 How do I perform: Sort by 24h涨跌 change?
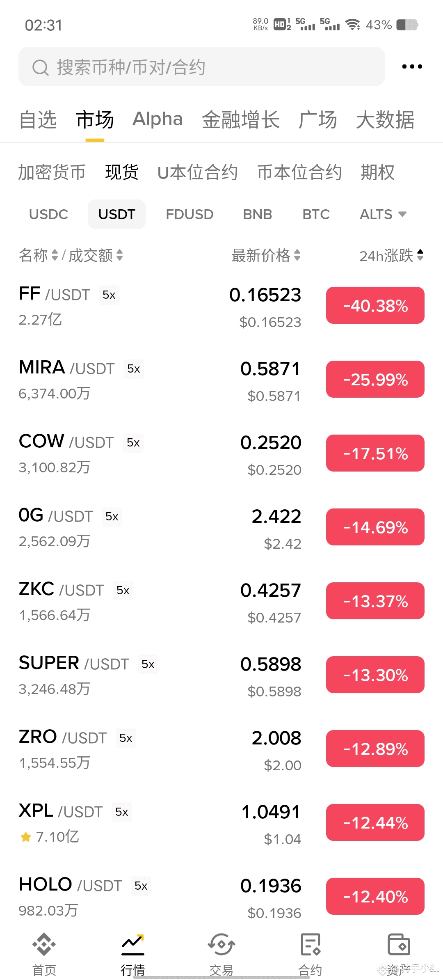tap(391, 256)
